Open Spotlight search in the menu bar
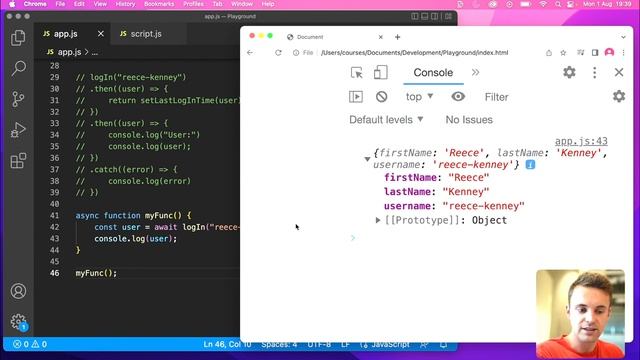Viewport: 640px width, 360px height. pos(558,4)
